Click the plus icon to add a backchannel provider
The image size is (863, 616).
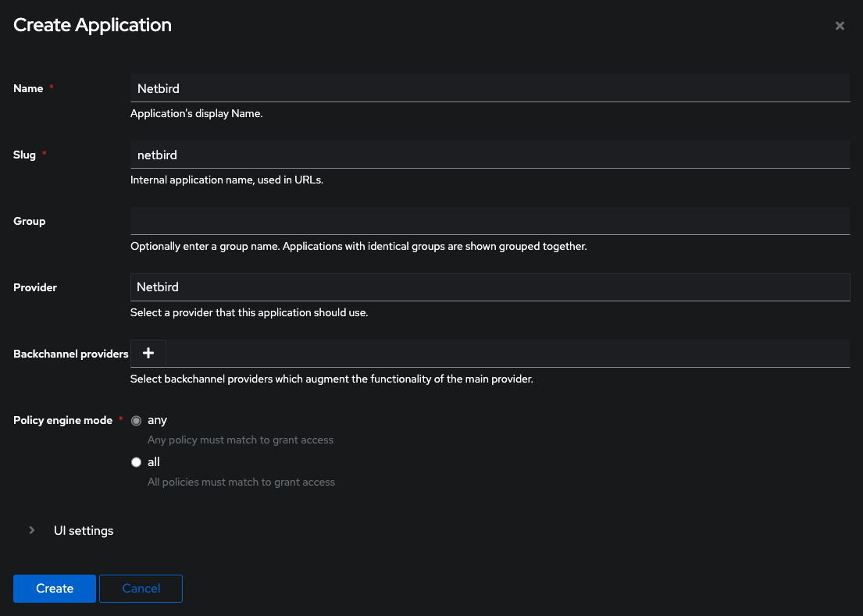[148, 353]
